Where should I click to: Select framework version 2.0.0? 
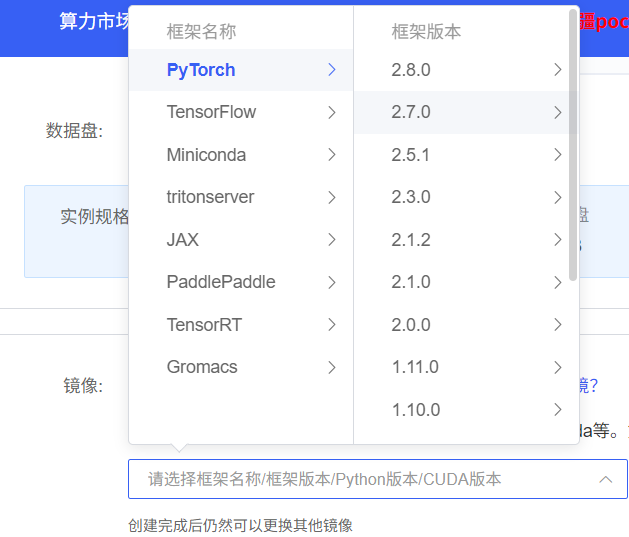tap(461, 325)
